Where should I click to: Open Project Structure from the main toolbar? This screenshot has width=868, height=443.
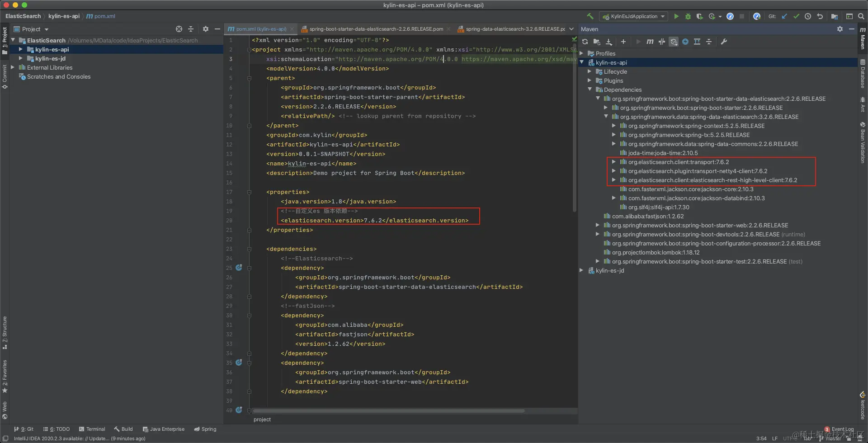pyautogui.click(x=835, y=16)
